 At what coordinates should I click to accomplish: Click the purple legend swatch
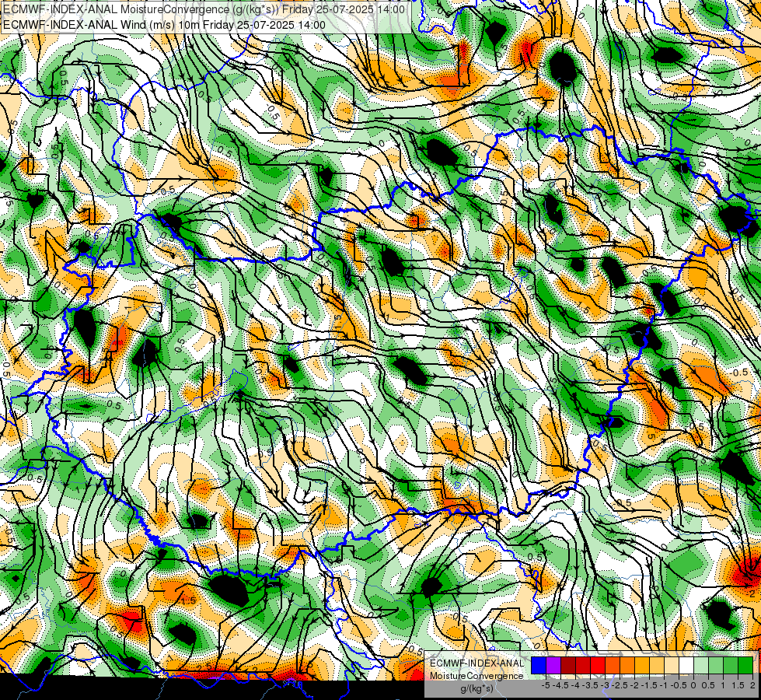[553, 666]
